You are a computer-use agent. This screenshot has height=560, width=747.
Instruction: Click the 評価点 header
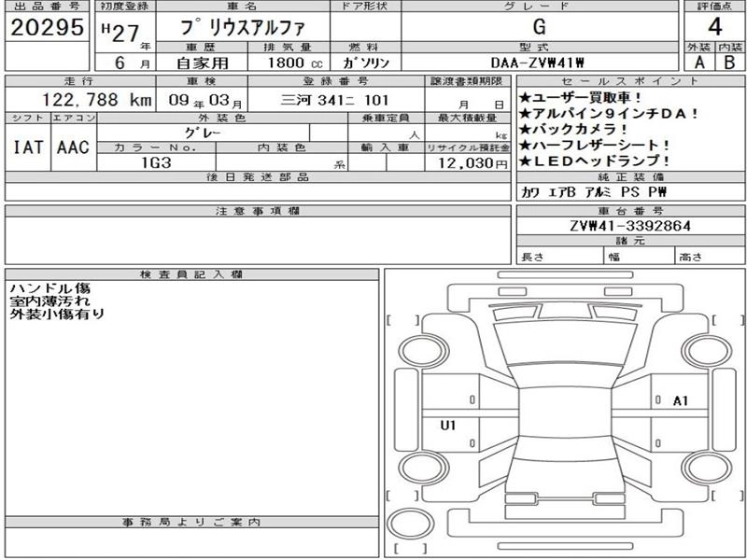point(714,7)
